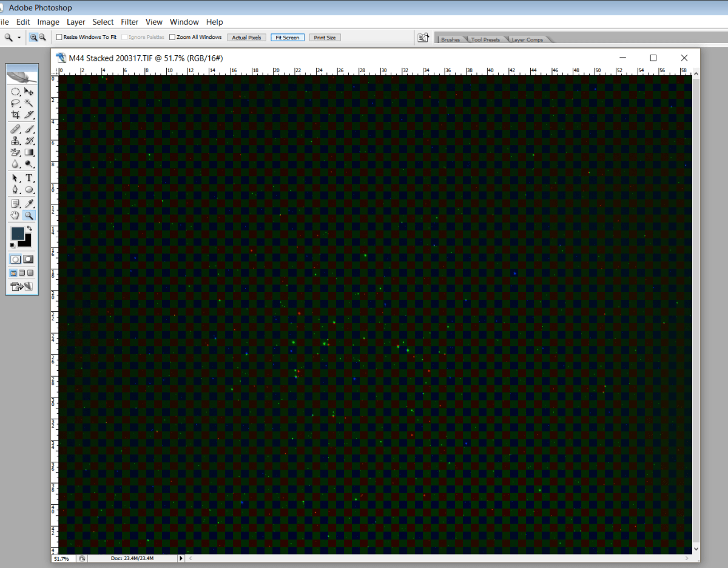Image resolution: width=728 pixels, height=568 pixels.
Task: Switch to Quick Mask mode
Action: click(29, 259)
